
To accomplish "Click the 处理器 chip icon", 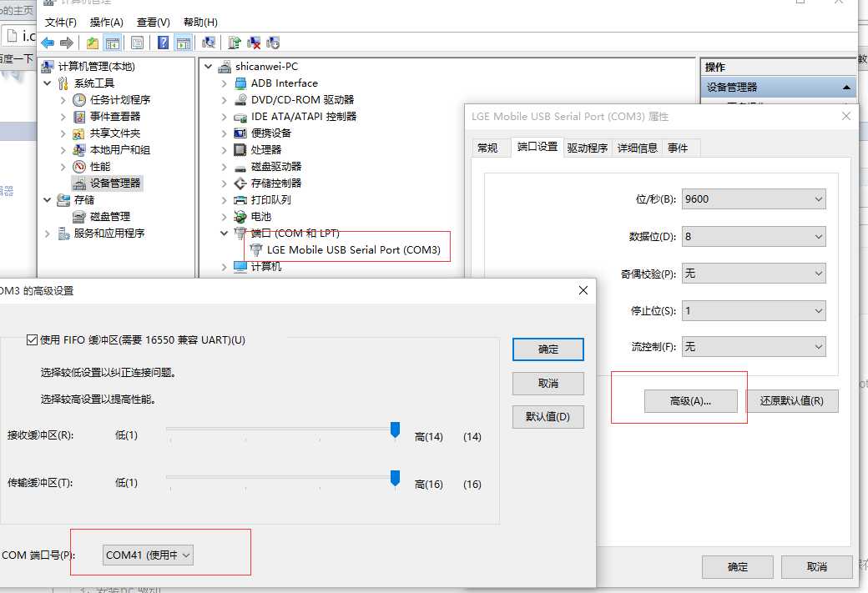I will pyautogui.click(x=240, y=150).
